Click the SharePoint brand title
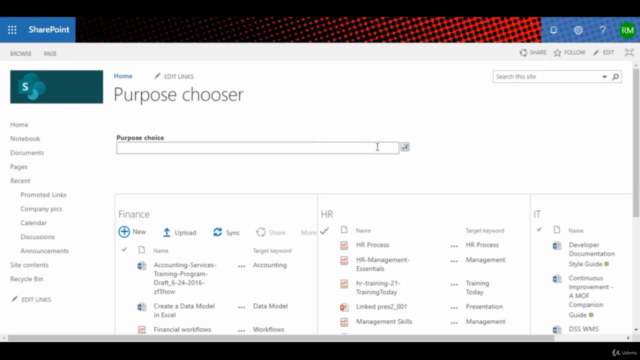The height and width of the screenshot is (360, 640). click(x=49, y=30)
